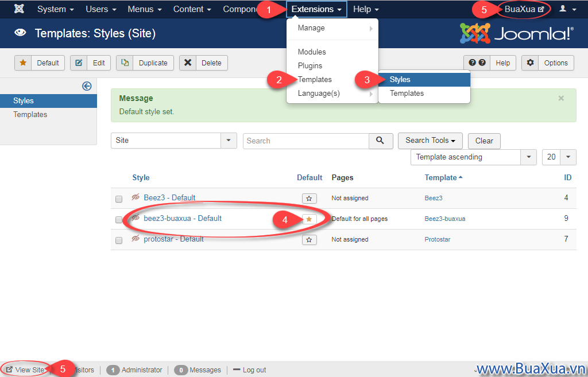Image resolution: width=588 pixels, height=377 pixels.
Task: Click the Clear button
Action: click(x=484, y=141)
